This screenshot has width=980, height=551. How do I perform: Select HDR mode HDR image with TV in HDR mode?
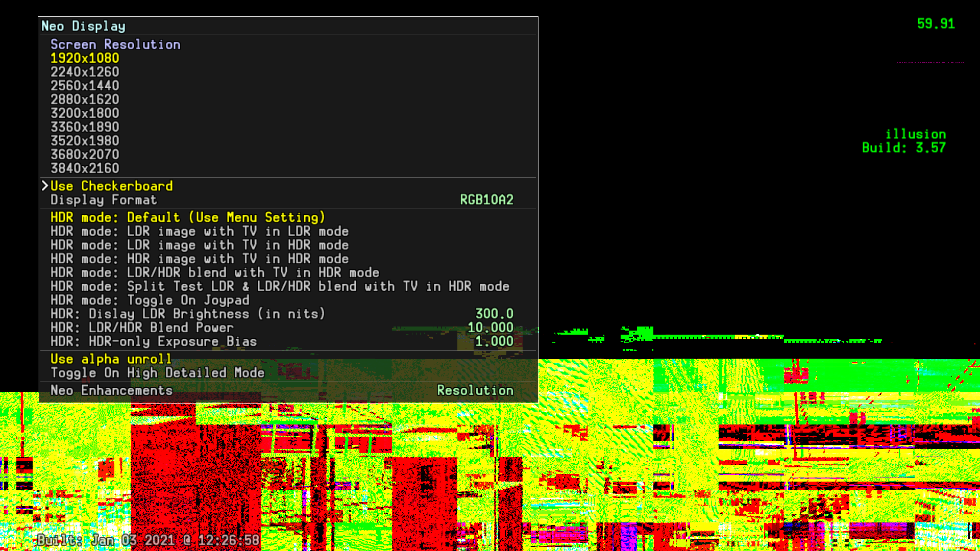(200, 259)
